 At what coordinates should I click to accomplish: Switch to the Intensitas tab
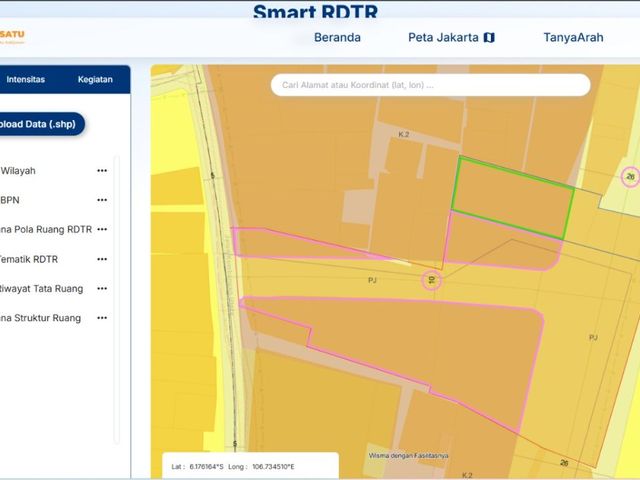pyautogui.click(x=25, y=79)
